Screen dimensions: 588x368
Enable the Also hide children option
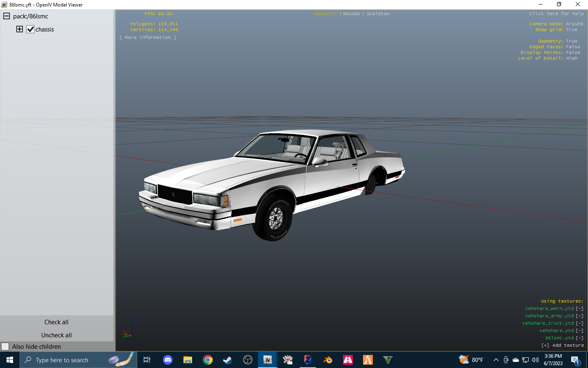pyautogui.click(x=6, y=346)
